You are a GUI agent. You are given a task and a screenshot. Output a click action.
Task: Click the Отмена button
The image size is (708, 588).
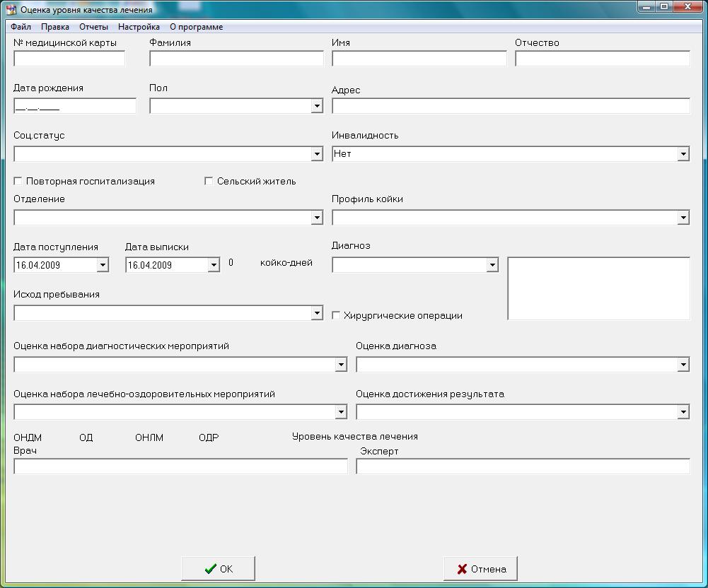(480, 569)
